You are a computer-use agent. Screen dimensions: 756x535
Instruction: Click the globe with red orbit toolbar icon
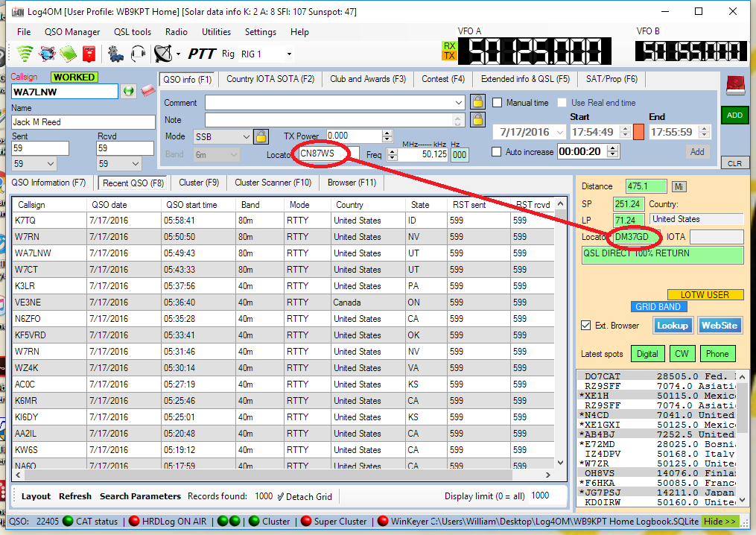tap(47, 54)
